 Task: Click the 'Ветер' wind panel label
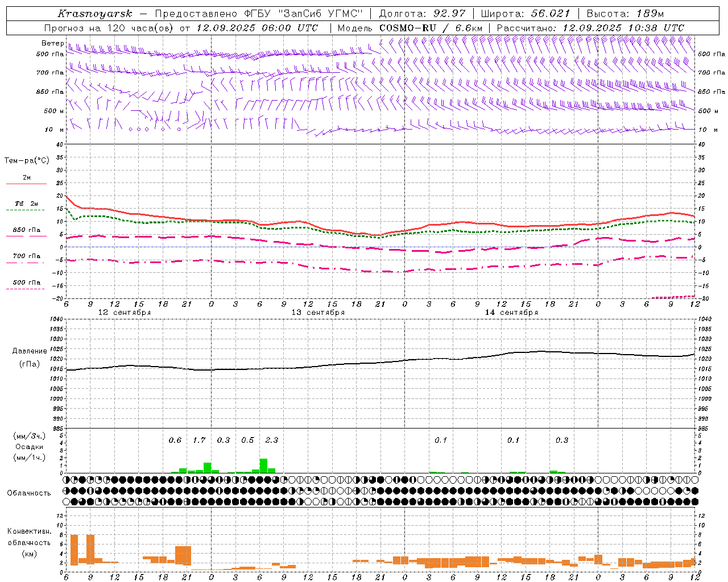(52, 43)
